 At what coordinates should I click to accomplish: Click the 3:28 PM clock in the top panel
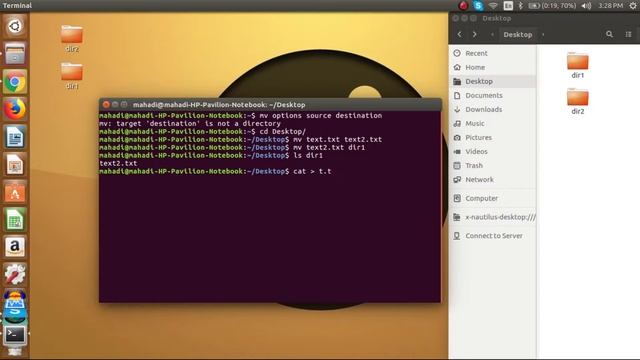tap(611, 5)
